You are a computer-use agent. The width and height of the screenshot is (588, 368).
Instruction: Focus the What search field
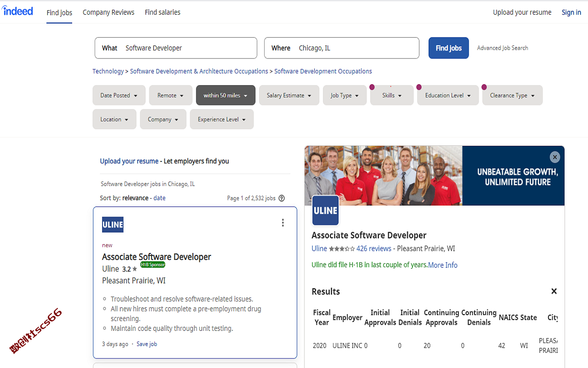pyautogui.click(x=176, y=48)
